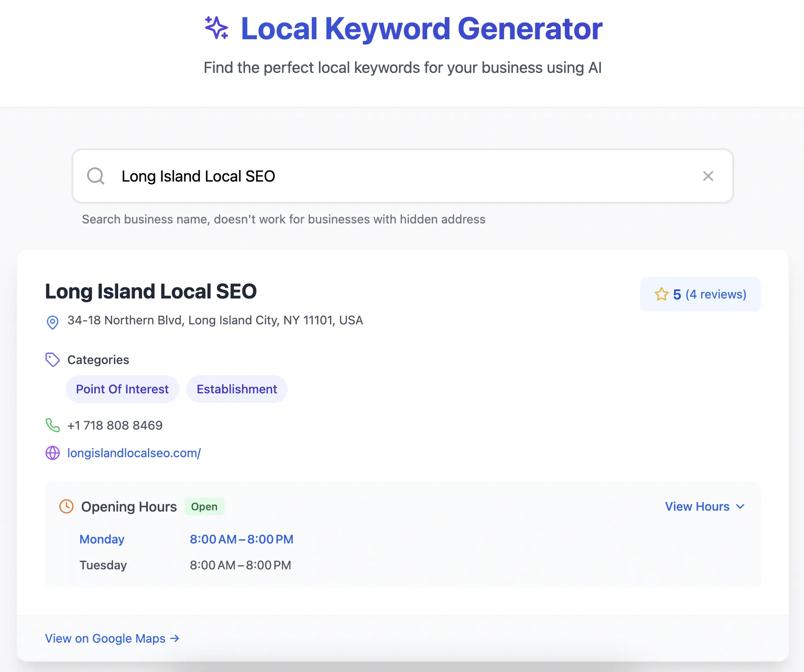Click the magnifying glass search icon
This screenshot has width=804, height=672.
(x=96, y=176)
